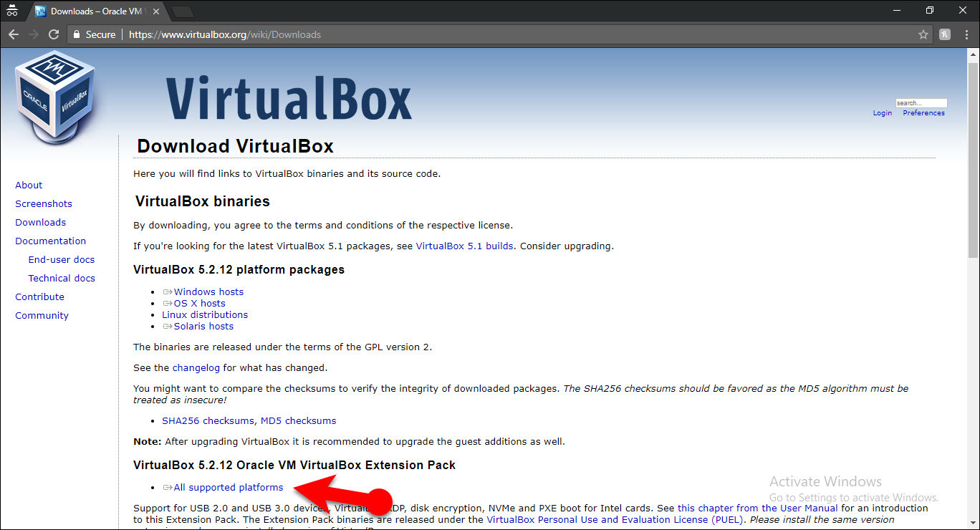Download the All supported platforms extension pack
Image resolution: width=980 pixels, height=530 pixels.
[228, 488]
